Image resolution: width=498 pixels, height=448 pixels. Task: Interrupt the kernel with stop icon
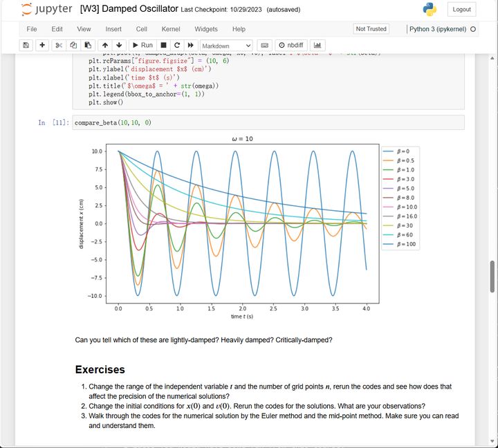[x=164, y=45]
